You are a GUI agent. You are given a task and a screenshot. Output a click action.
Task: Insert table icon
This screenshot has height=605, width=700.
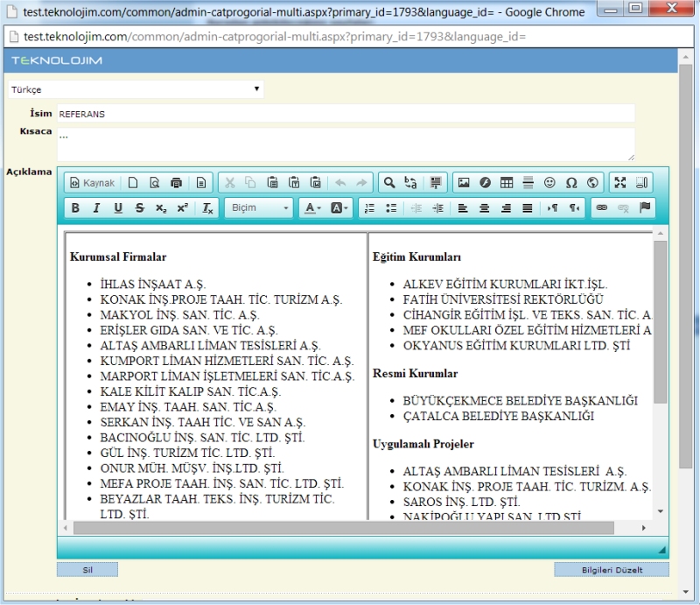coord(507,183)
